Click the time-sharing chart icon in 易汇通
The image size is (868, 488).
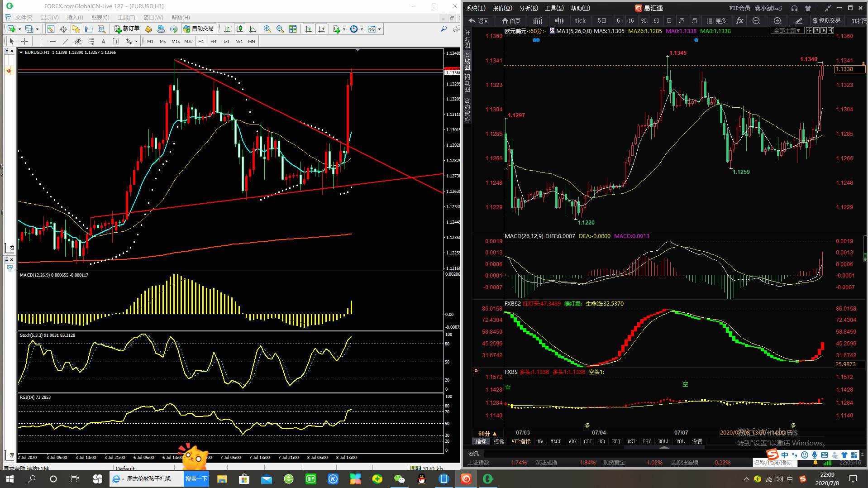point(538,21)
